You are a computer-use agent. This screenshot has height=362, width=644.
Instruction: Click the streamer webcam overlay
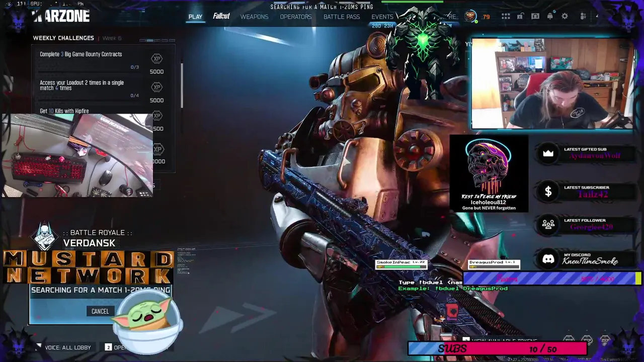[552, 83]
